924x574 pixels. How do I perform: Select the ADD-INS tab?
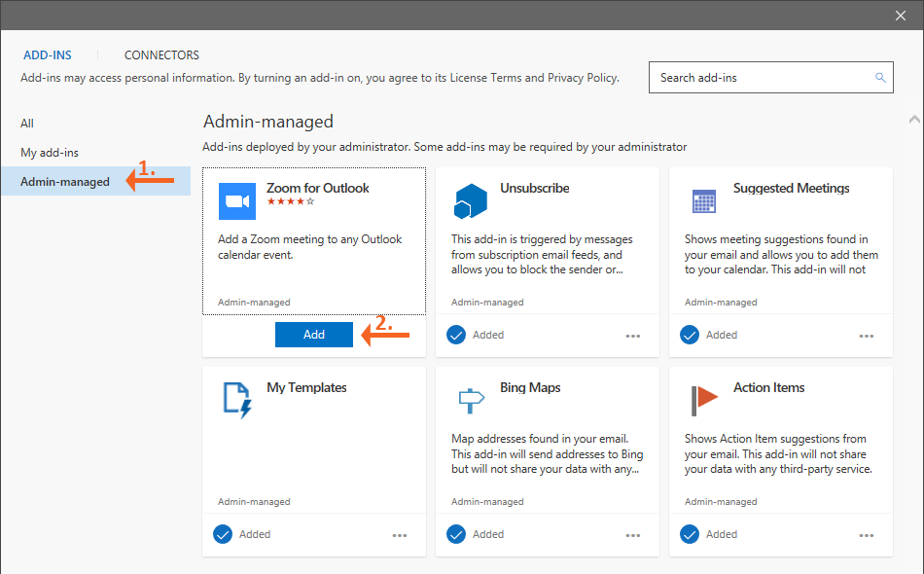click(47, 54)
